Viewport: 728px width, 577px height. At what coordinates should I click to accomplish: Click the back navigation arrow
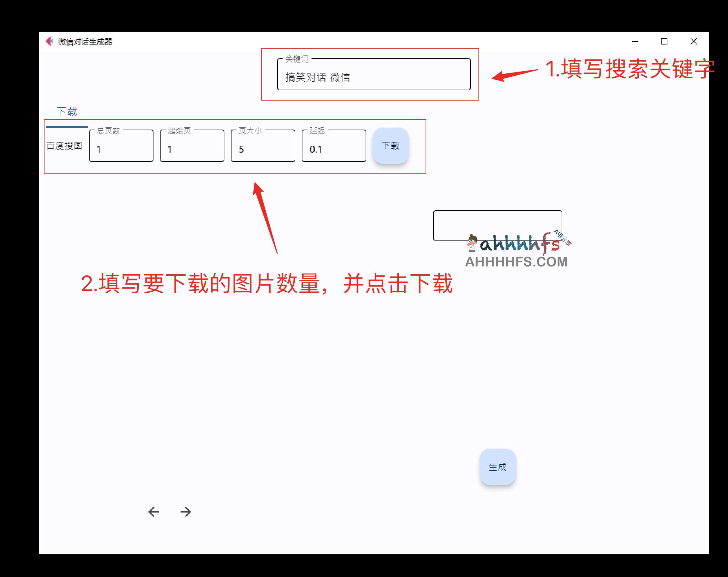tap(154, 512)
